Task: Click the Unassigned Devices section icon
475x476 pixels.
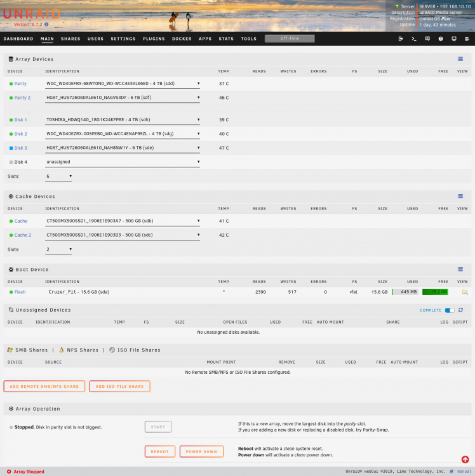Action: point(11,310)
